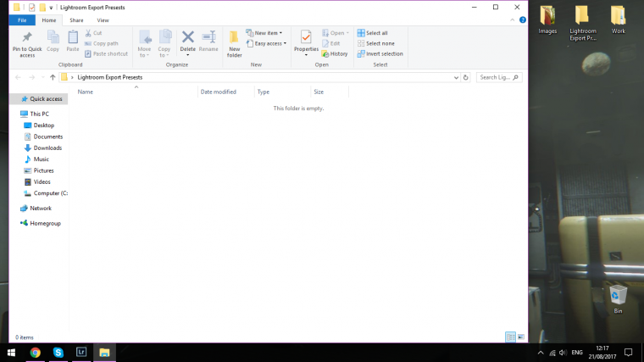The width and height of the screenshot is (644, 362).
Task: Expand the Delete options arrow
Action: 188,55
